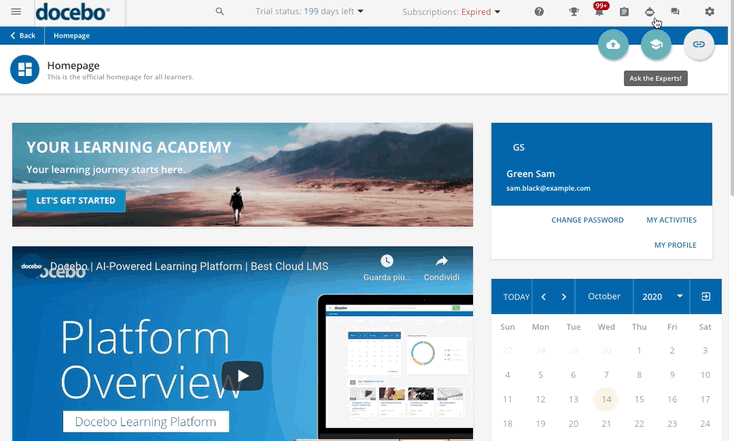Go to next month in calendar
The image size is (734, 441).
point(564,297)
